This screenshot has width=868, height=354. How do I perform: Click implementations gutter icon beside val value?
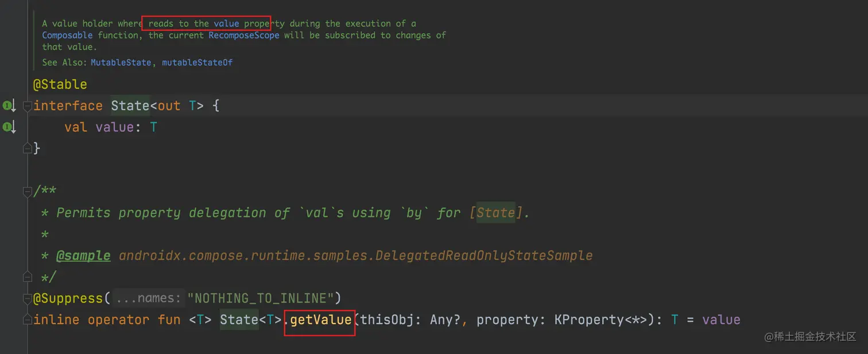coord(8,127)
